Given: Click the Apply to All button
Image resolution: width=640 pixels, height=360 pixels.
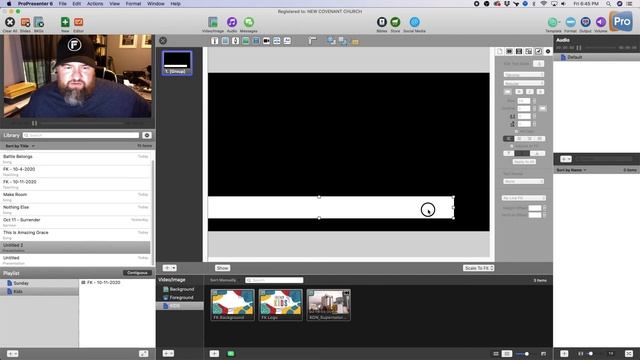Looking at the screenshot, I should [x=524, y=162].
